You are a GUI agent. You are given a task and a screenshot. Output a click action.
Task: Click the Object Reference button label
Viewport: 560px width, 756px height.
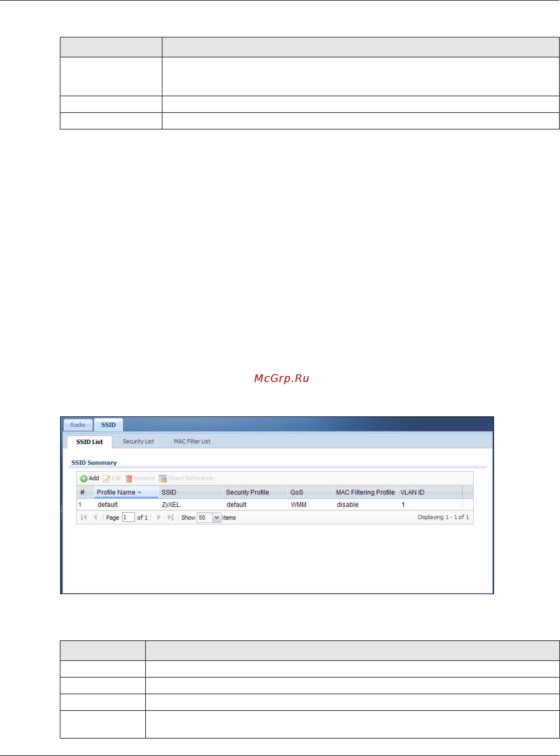pos(190,478)
